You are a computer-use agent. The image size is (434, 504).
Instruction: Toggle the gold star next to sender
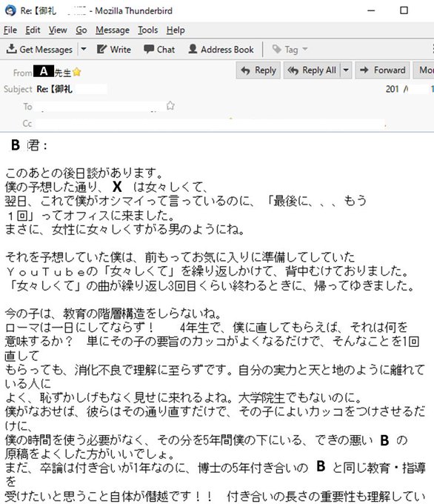pos(77,72)
